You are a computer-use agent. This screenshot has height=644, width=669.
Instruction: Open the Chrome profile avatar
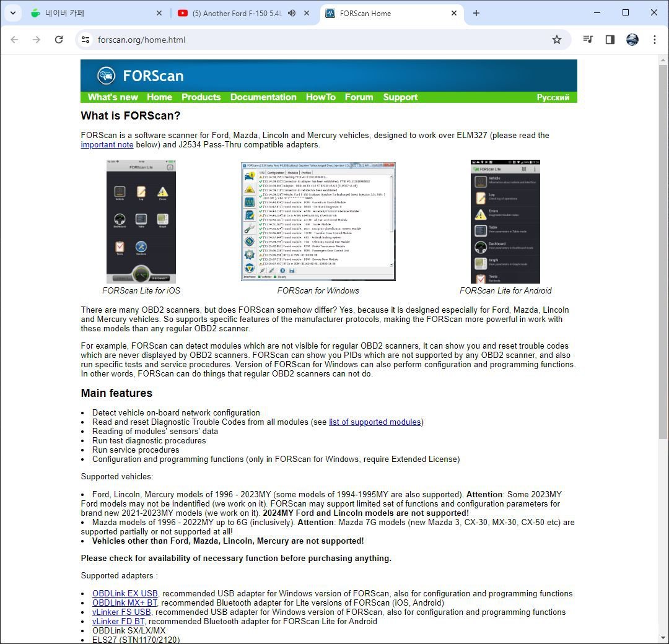632,40
